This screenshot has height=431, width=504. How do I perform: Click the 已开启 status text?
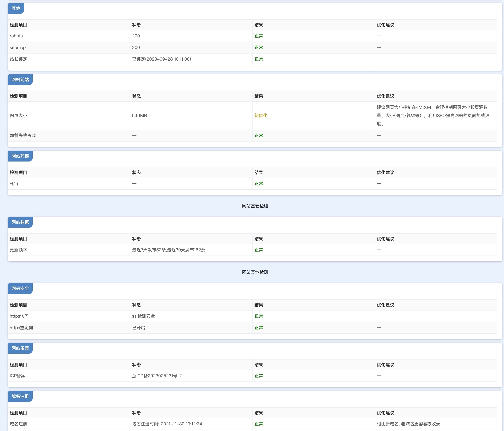[x=139, y=328]
